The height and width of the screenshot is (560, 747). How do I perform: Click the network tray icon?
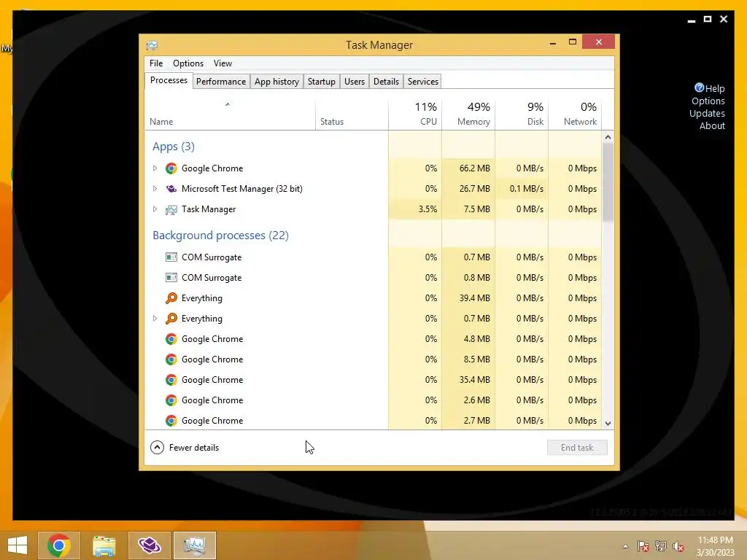(661, 546)
